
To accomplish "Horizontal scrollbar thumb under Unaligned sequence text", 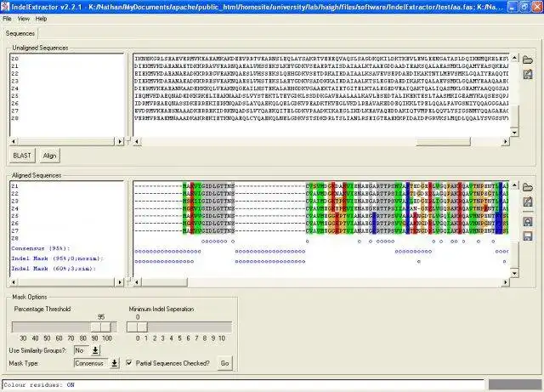I will point(443,141).
